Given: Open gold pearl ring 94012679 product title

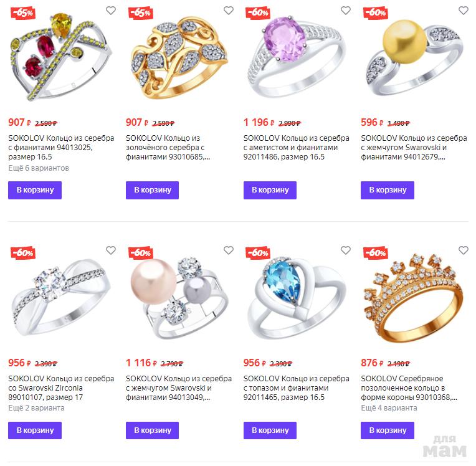Looking at the screenshot, I should point(414,147).
